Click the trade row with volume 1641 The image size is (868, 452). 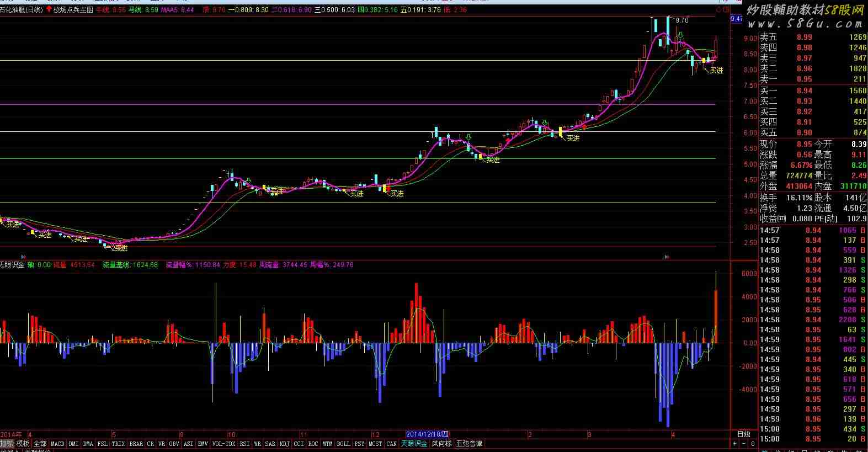coord(813,339)
